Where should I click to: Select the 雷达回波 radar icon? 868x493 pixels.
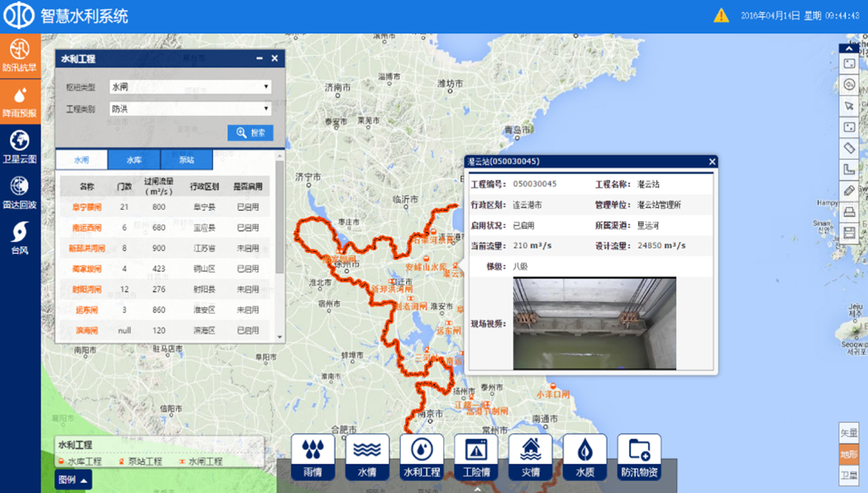point(20,192)
